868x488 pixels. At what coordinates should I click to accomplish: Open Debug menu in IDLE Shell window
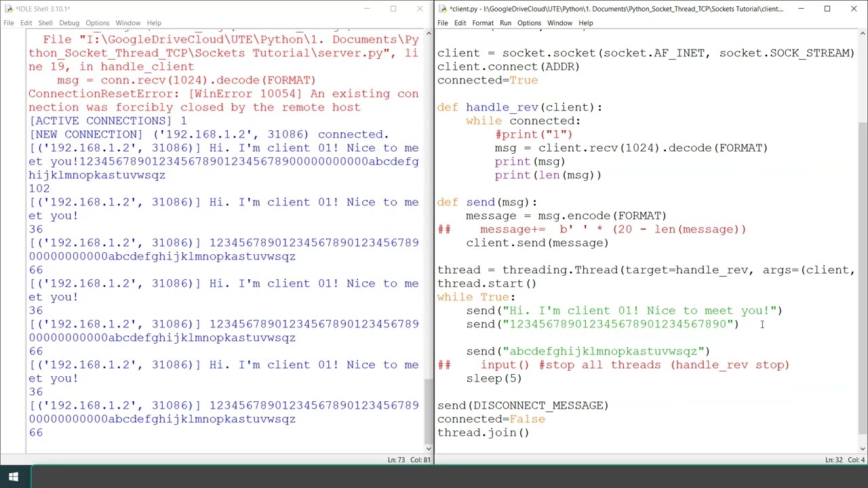69,23
